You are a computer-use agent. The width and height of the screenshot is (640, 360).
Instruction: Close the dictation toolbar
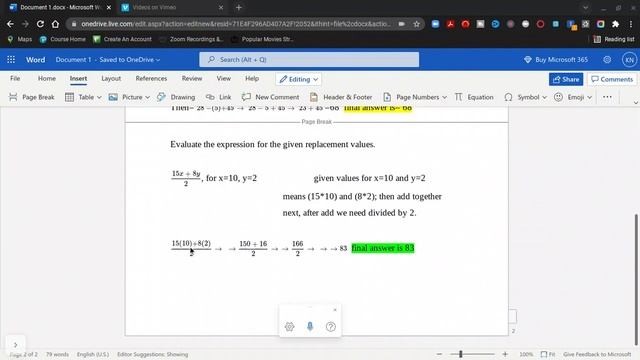(x=335, y=310)
